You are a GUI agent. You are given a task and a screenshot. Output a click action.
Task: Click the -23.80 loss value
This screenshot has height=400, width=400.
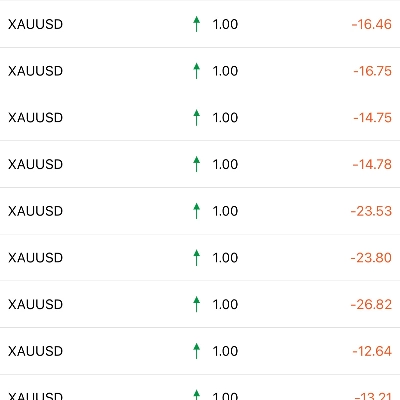(x=371, y=258)
